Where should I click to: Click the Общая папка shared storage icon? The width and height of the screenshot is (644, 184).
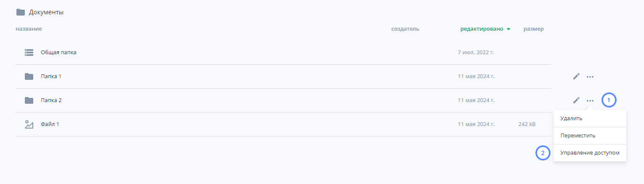(x=29, y=53)
